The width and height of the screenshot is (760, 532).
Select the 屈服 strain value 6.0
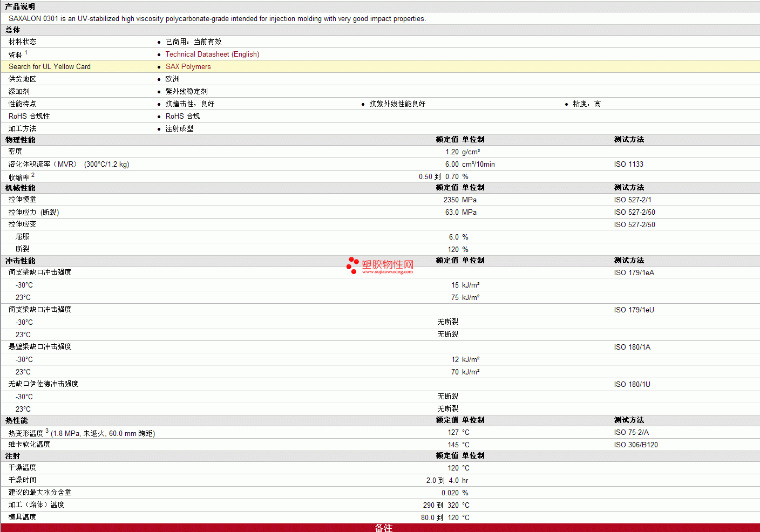(x=454, y=237)
